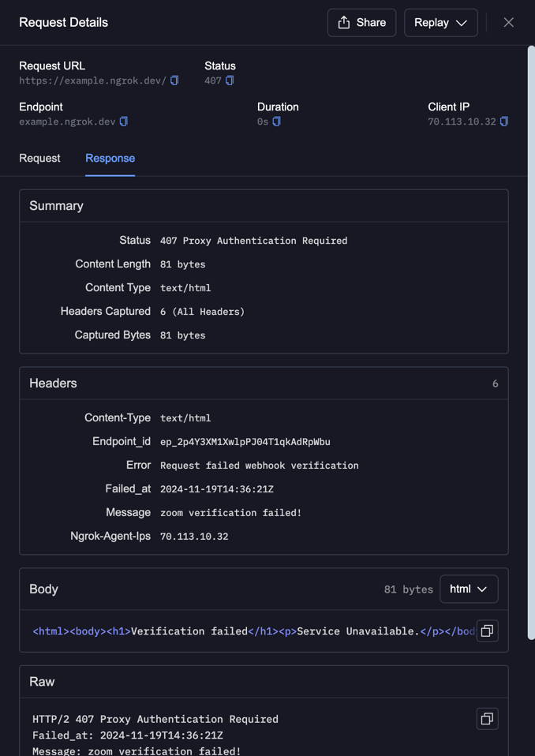Select the Response tab
Image resolution: width=535 pixels, height=756 pixels.
click(x=110, y=159)
